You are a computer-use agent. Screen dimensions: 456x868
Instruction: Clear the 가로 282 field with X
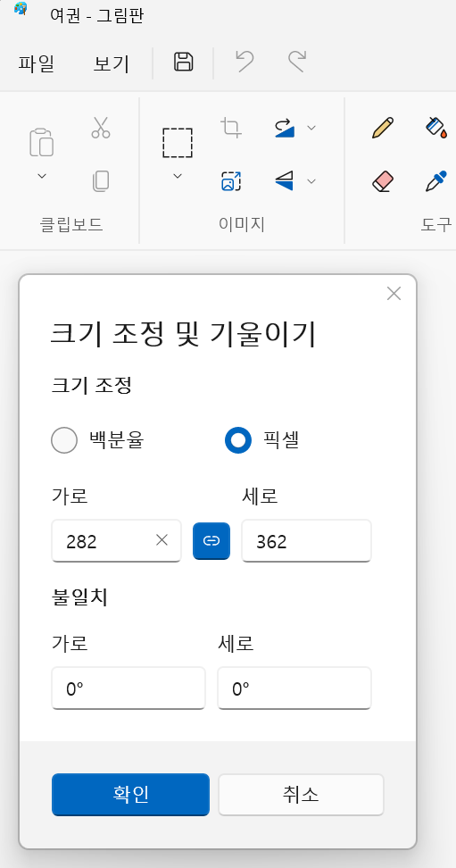pos(162,540)
